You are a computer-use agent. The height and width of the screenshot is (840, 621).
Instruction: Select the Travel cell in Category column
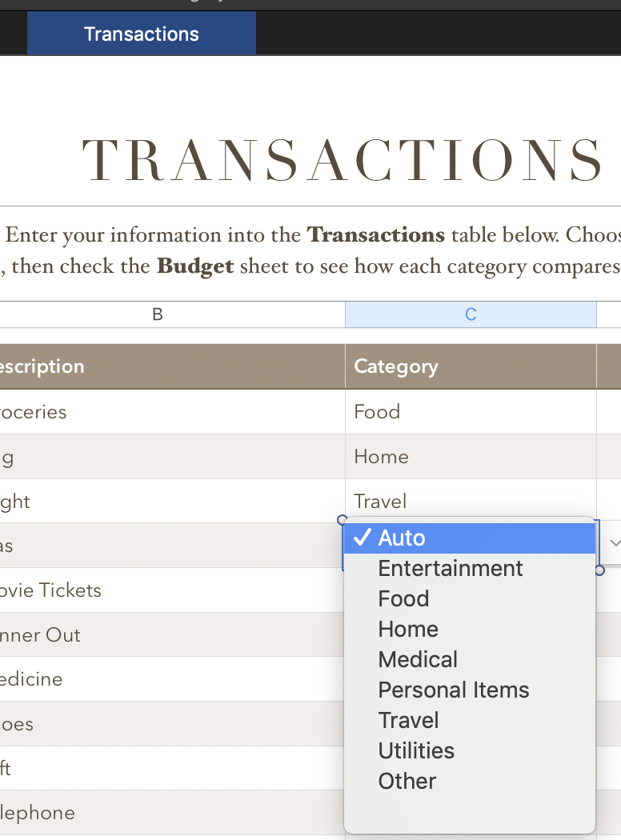click(471, 501)
